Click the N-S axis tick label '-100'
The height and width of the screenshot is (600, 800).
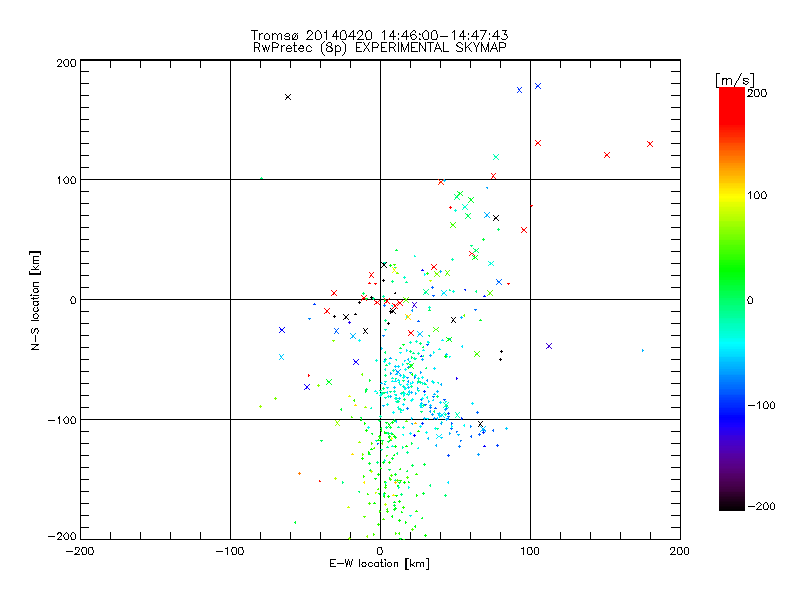click(x=62, y=420)
